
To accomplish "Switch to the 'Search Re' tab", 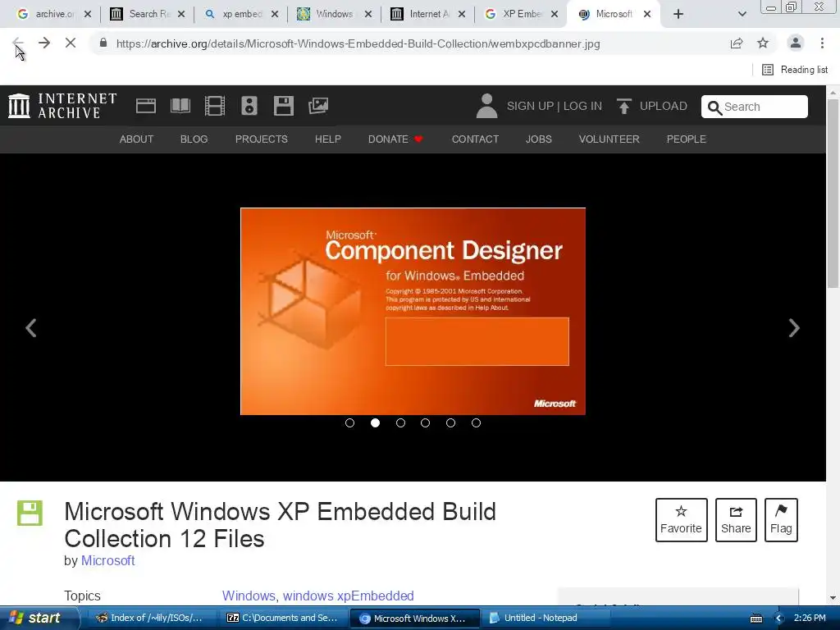I will point(147,14).
